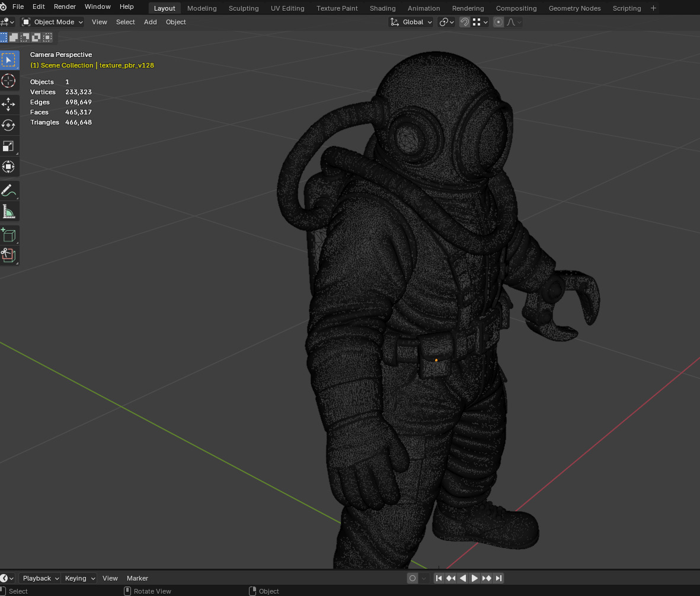Open the viewport Object menu
Viewport: 700px width, 596px height.
coord(176,22)
